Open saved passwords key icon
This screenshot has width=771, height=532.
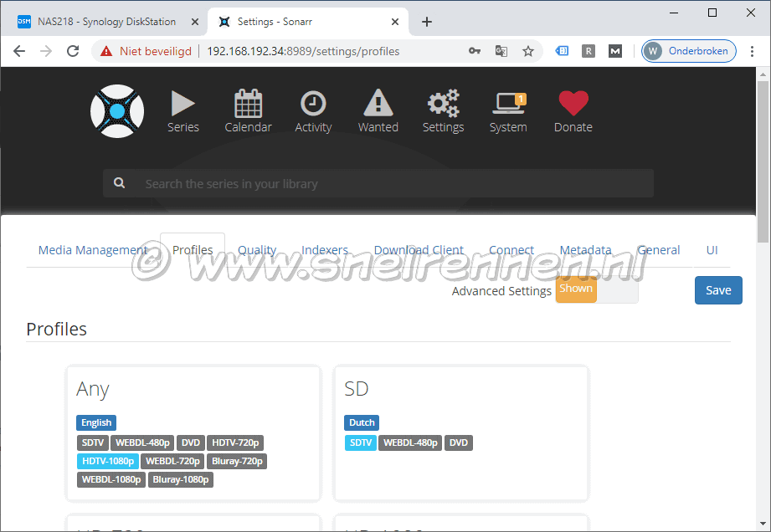475,51
